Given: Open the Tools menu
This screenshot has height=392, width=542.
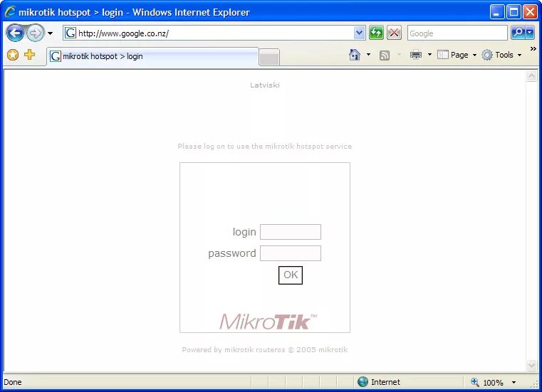Looking at the screenshot, I should pos(501,55).
